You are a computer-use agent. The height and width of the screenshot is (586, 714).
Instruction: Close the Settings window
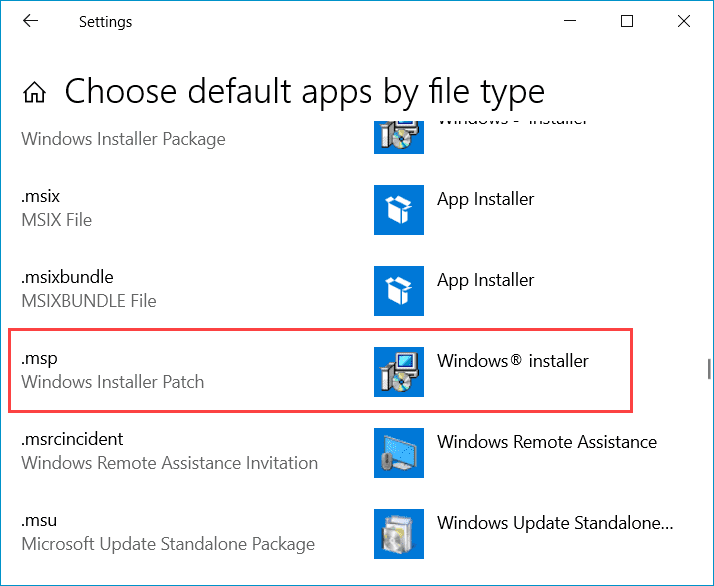click(x=684, y=21)
